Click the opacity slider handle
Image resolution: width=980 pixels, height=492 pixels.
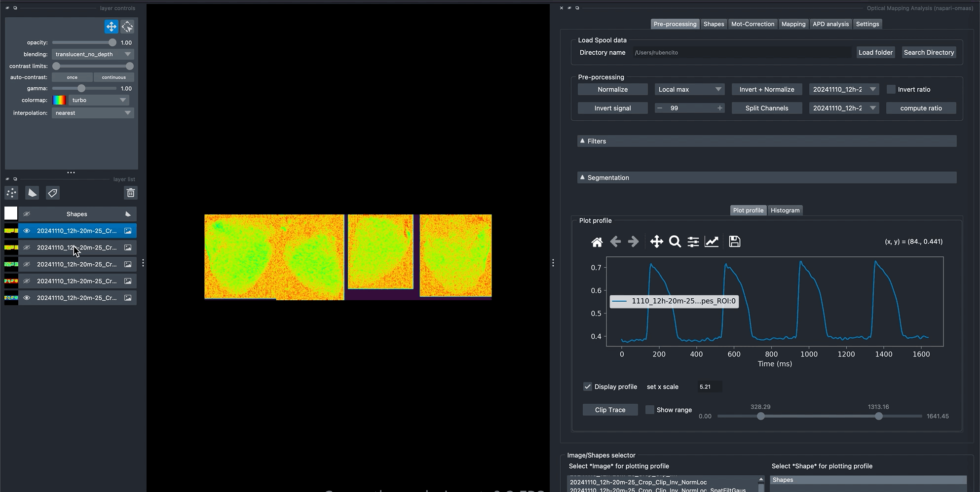(113, 42)
